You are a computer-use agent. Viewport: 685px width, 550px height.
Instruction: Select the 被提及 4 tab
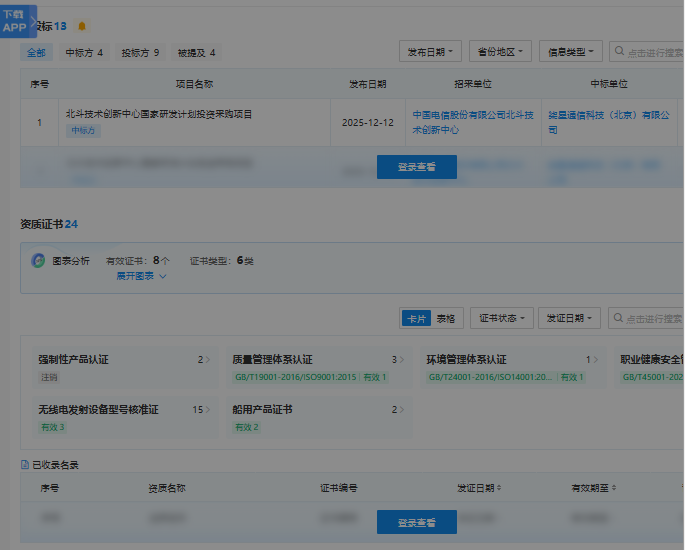196,52
